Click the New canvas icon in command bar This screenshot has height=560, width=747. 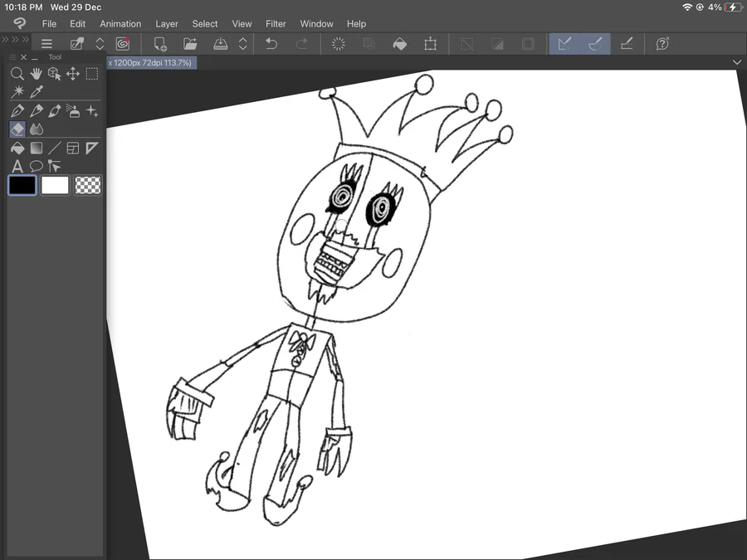[x=160, y=44]
